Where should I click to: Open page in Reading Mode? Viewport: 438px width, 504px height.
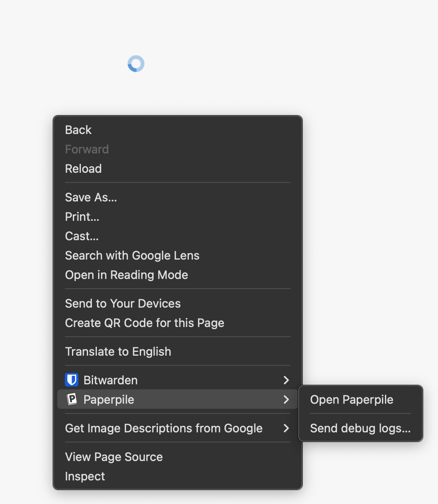[x=126, y=275]
